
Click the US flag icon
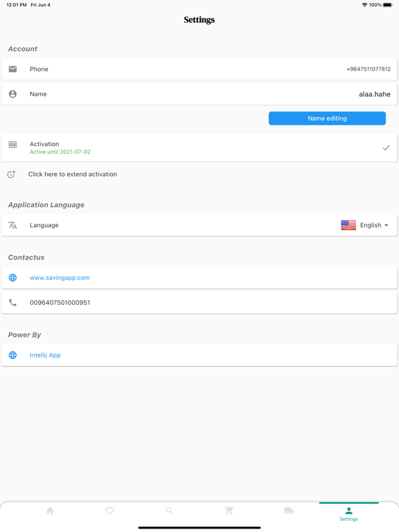tap(348, 225)
